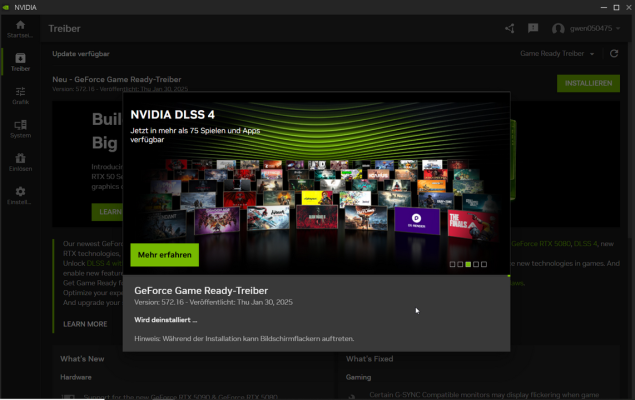This screenshot has height=400, width=635.
Task: Click the LEARN MORE link
Action: pyautogui.click(x=85, y=324)
